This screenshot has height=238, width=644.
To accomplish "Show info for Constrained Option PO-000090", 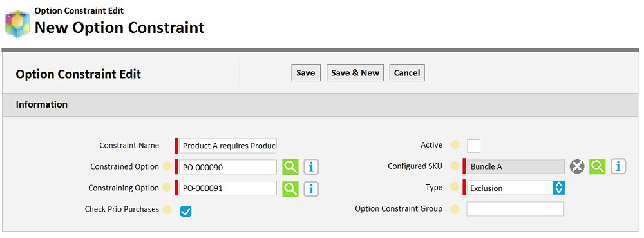I will point(311,167).
